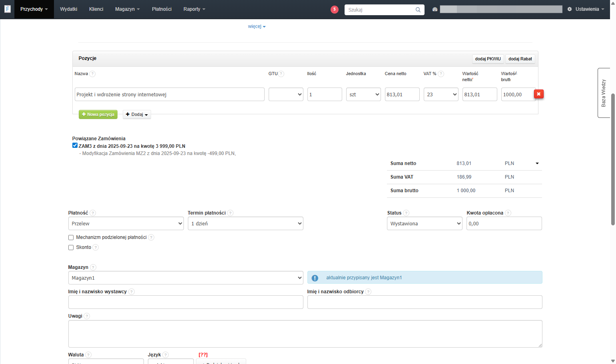
Task: Open the dashboard gauge icon
Action: (x=435, y=9)
